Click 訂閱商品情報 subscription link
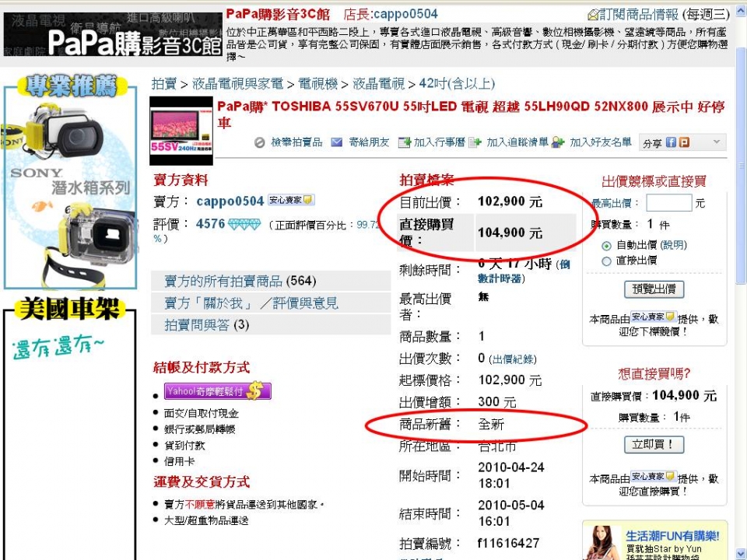The width and height of the screenshot is (747, 560). coord(638,14)
